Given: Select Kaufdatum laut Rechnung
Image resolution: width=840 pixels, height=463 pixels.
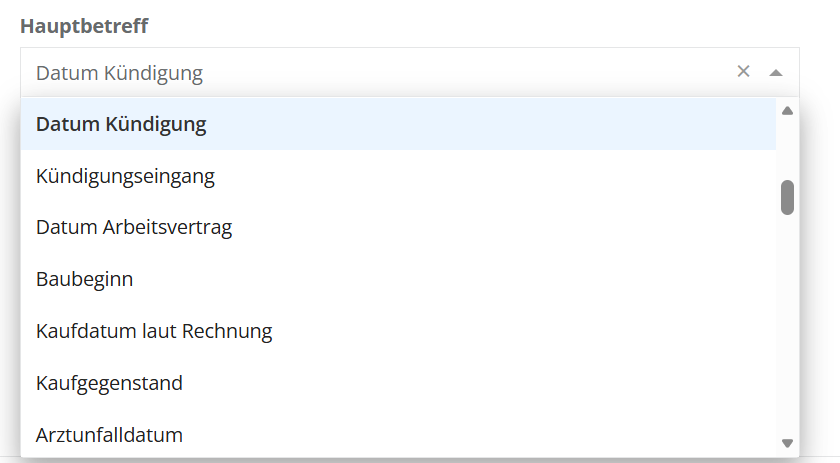Looking at the screenshot, I should pyautogui.click(x=154, y=330).
